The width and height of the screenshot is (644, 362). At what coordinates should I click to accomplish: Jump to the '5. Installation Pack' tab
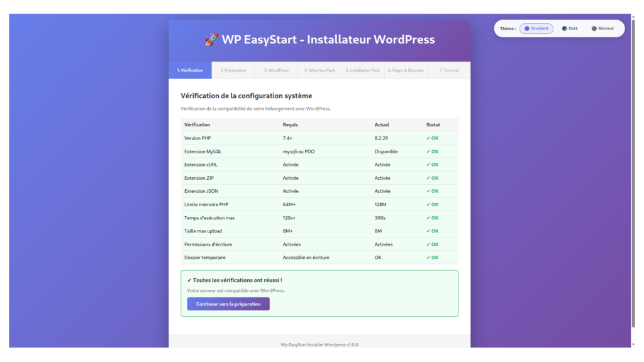pyautogui.click(x=363, y=70)
